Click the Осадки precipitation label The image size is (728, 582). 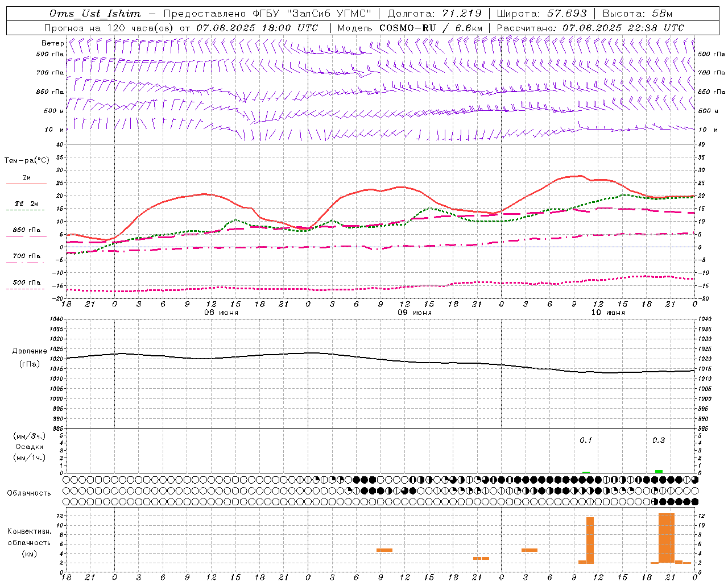29,447
